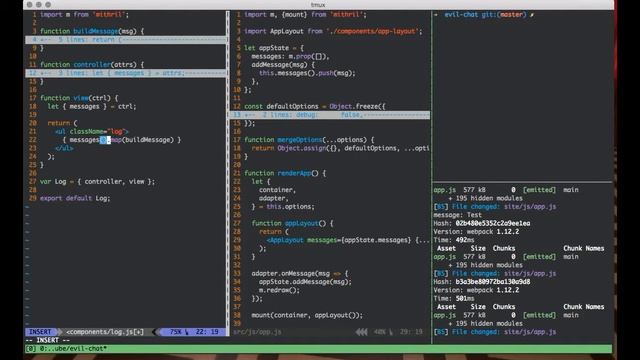Click 'Time: 492ms' in the webpack output
This screenshot has height=360, width=640.
pyautogui.click(x=454, y=240)
